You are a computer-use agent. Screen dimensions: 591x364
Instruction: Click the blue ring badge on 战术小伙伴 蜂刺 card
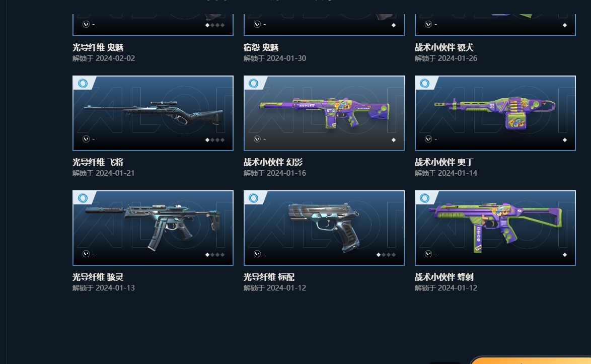[x=425, y=198]
